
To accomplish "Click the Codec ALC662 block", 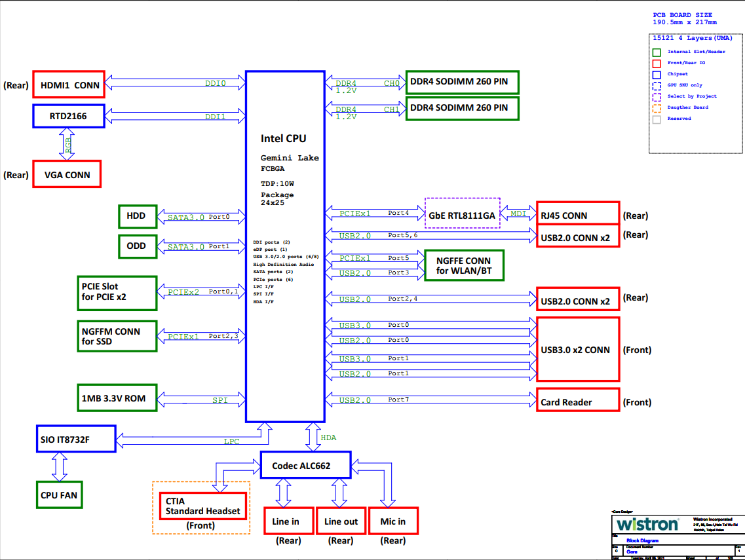I will point(305,466).
